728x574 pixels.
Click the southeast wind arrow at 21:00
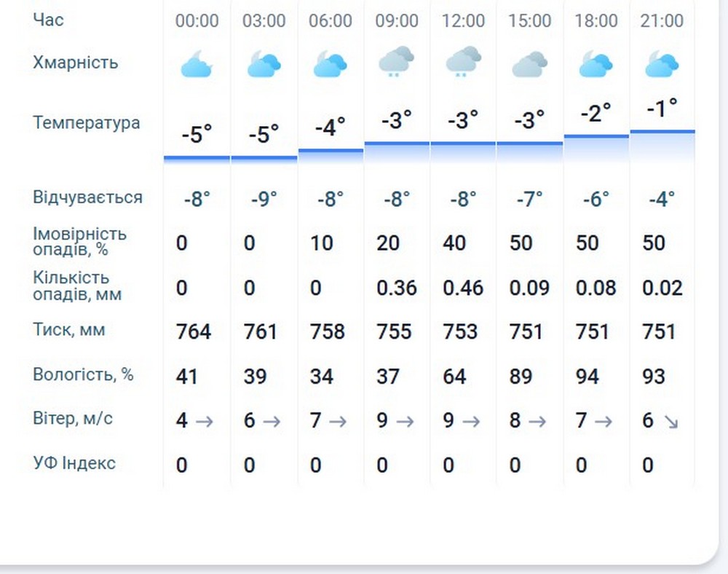tap(670, 422)
